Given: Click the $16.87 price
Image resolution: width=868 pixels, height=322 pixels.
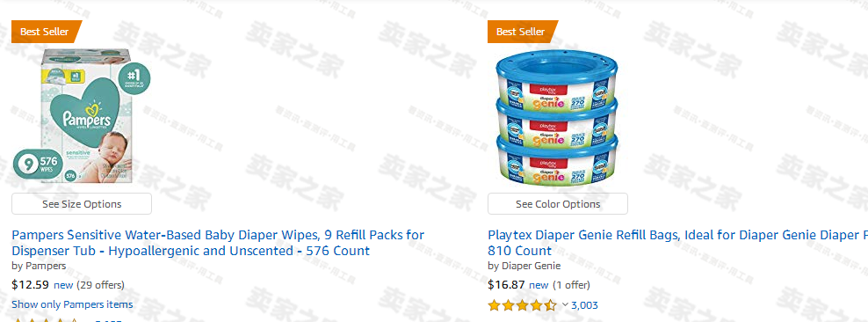Looking at the screenshot, I should (507, 285).
